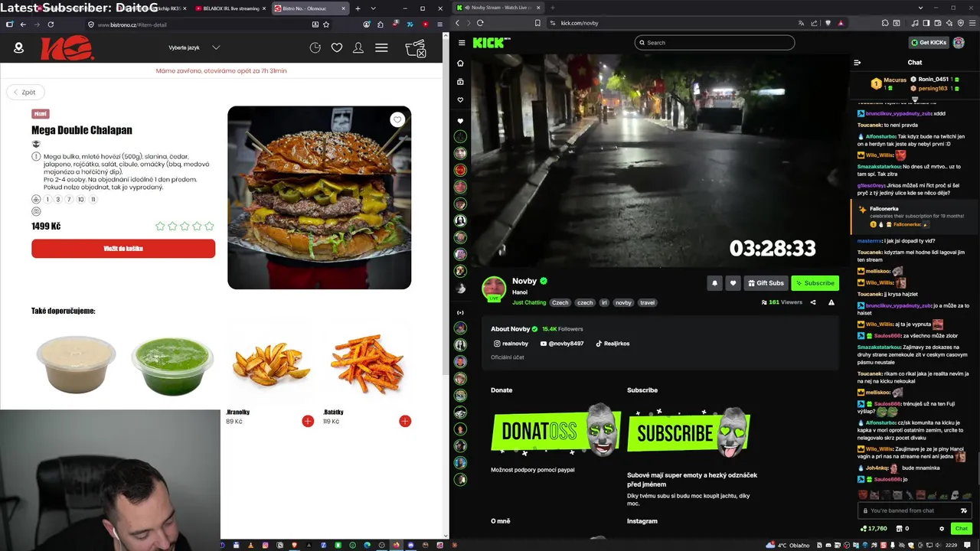This screenshot has height=551, width=980.
Task: Click the green Chat send button
Action: [961, 528]
